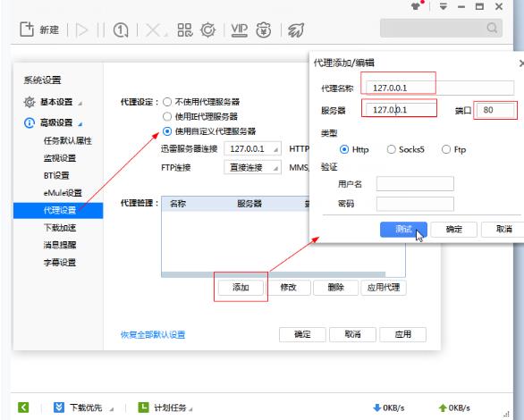Click the 端口 port input field
Screen dimensions: 524x420
pyautogui.click(x=495, y=110)
